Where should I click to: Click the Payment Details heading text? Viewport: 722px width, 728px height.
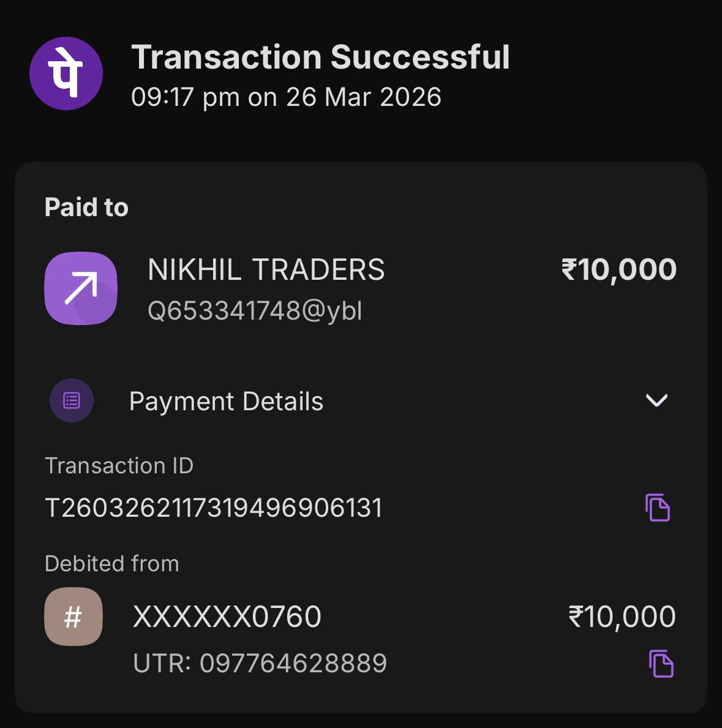click(x=226, y=402)
